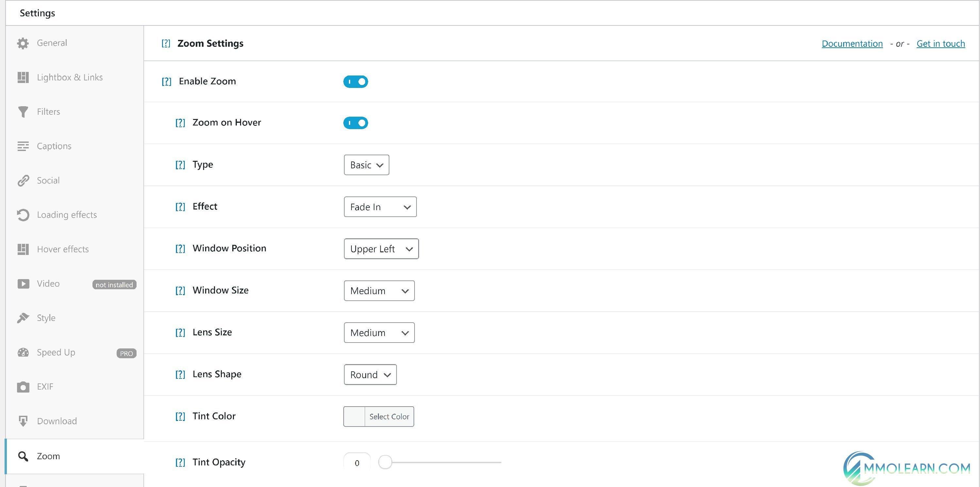Toggle the Zoom on Hover switch
980x487 pixels.
pyautogui.click(x=355, y=123)
